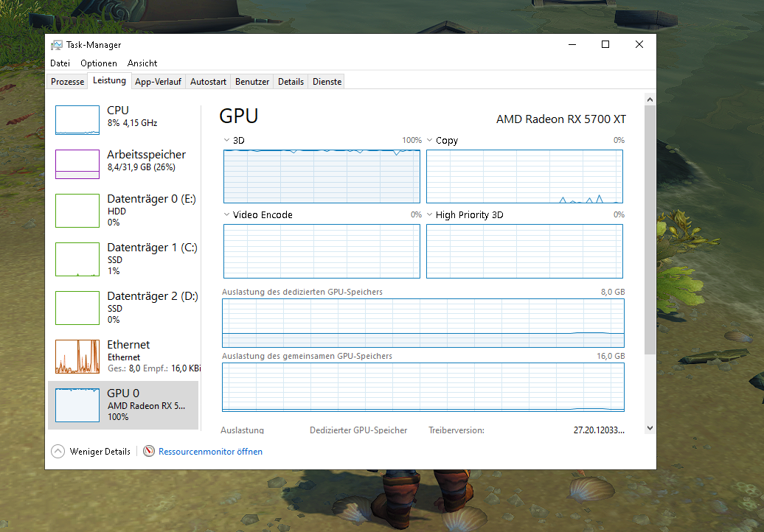Click the Arbeitsspeicher label in sidebar
The height and width of the screenshot is (532, 764).
(x=146, y=155)
